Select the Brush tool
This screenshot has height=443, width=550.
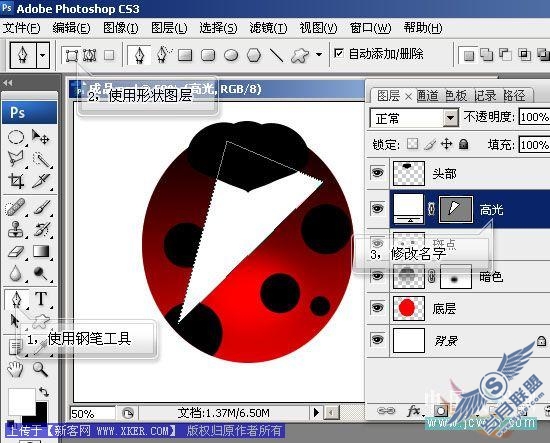click(x=41, y=207)
